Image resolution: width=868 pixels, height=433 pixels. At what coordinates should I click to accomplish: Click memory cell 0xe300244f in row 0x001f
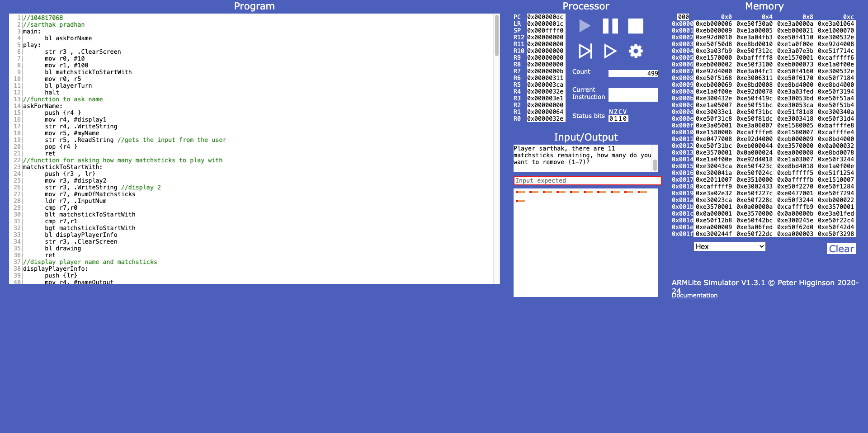[x=714, y=234]
